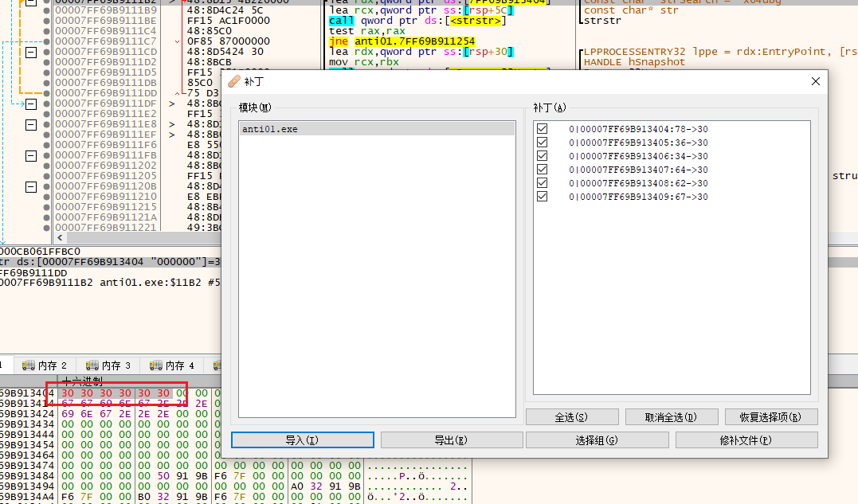Viewport: 858px width, 504px height.
Task: Uncheck patch 00007FF69B913404:78->30
Action: click(x=543, y=129)
